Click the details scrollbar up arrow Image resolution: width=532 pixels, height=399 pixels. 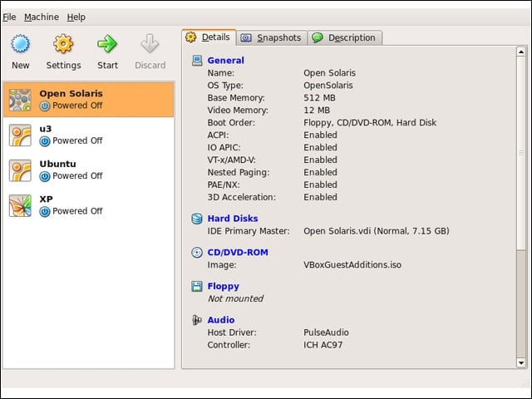pos(521,52)
